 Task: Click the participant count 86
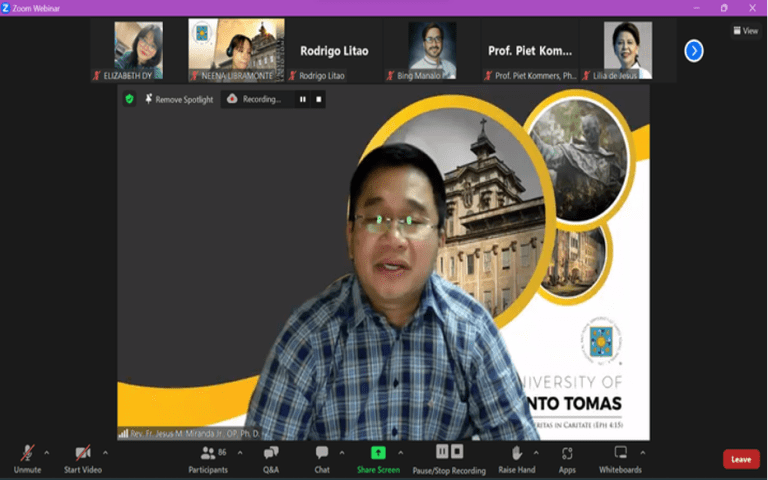pos(222,452)
